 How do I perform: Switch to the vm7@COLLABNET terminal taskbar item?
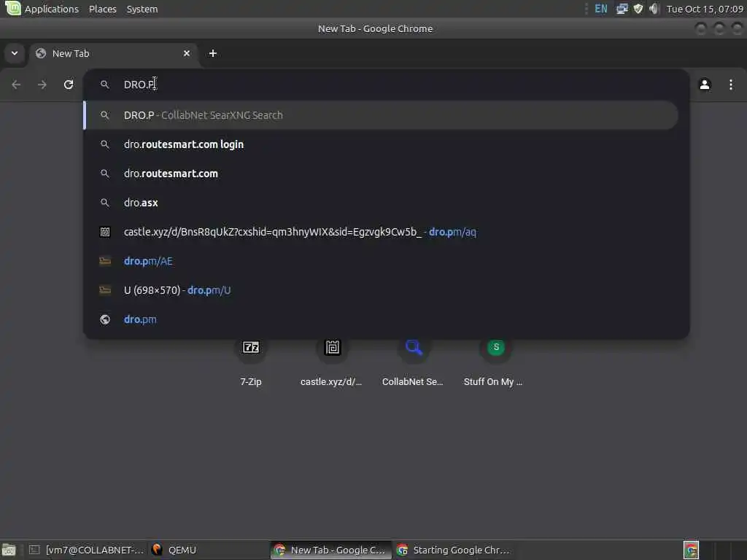pyautogui.click(x=86, y=550)
